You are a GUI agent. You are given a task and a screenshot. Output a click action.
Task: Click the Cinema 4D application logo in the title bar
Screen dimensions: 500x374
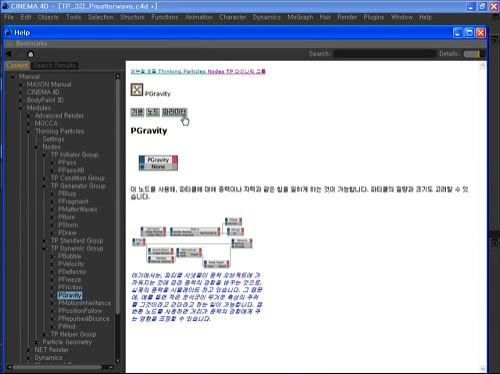coord(5,6)
